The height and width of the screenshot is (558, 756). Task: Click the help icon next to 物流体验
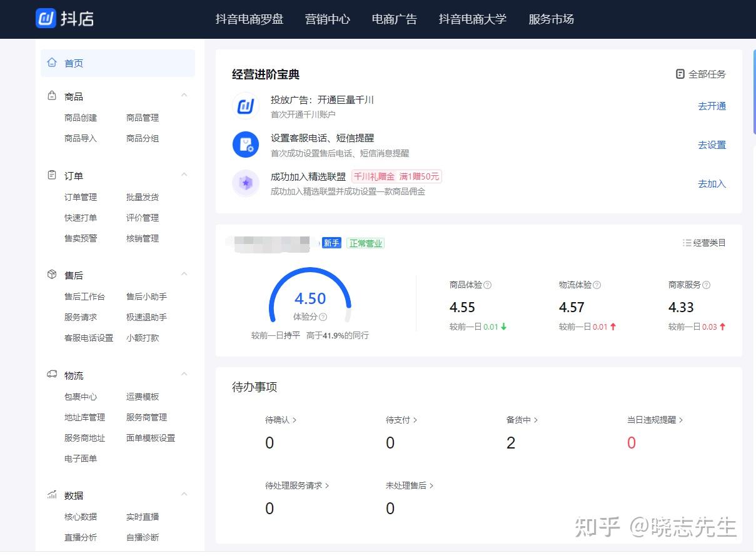tap(597, 285)
